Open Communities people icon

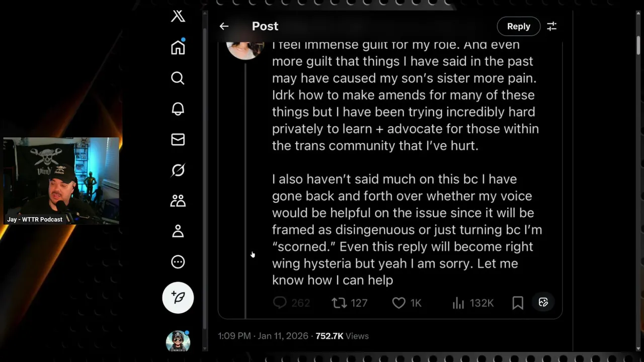coord(178,201)
